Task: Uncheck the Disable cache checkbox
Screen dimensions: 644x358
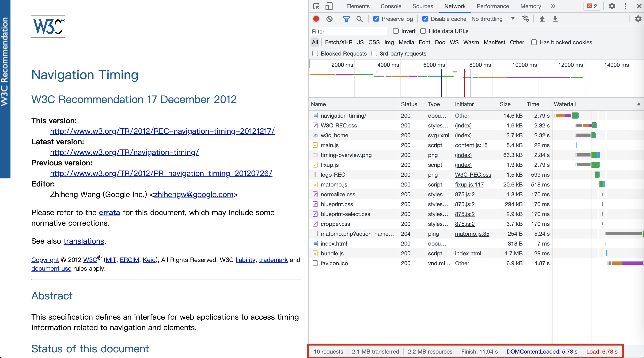Action: pos(425,19)
